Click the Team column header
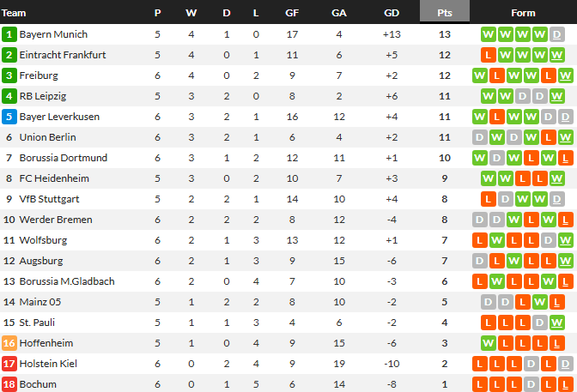The image size is (577, 392). coord(14,13)
